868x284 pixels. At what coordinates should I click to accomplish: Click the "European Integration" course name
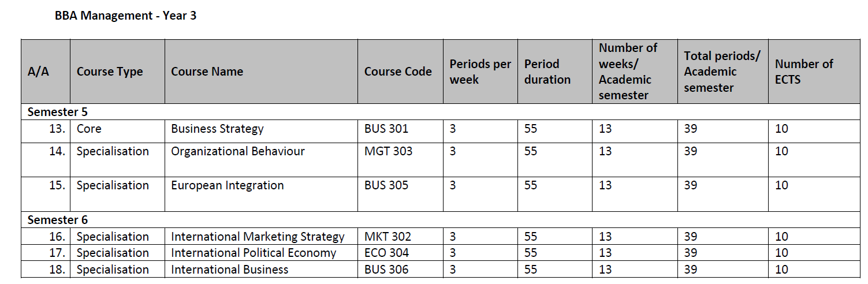click(x=228, y=185)
